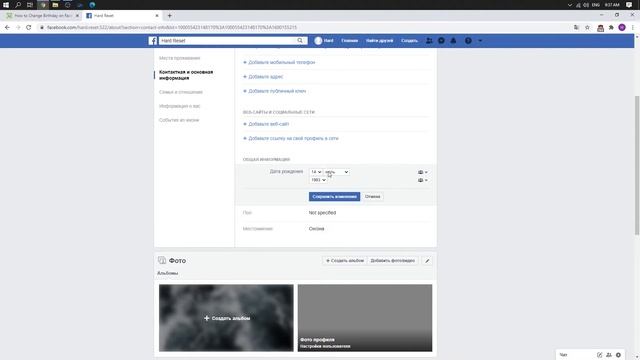The height and width of the screenshot is (360, 640).
Task: Click the blue Сохранить изменения button
Action: (334, 197)
